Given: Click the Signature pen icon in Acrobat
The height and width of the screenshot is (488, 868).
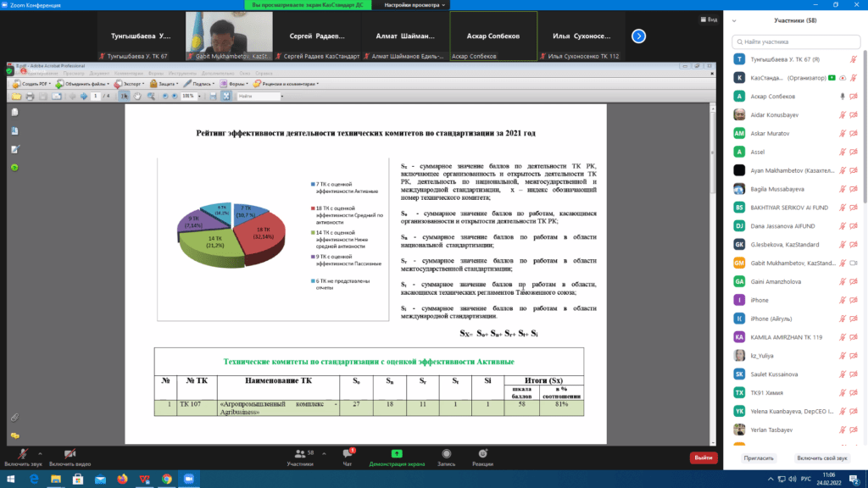Looking at the screenshot, I should tap(187, 84).
